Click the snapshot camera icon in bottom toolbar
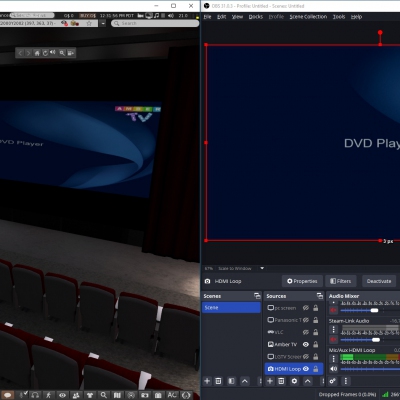The width and height of the screenshot is (400, 400). point(145,395)
